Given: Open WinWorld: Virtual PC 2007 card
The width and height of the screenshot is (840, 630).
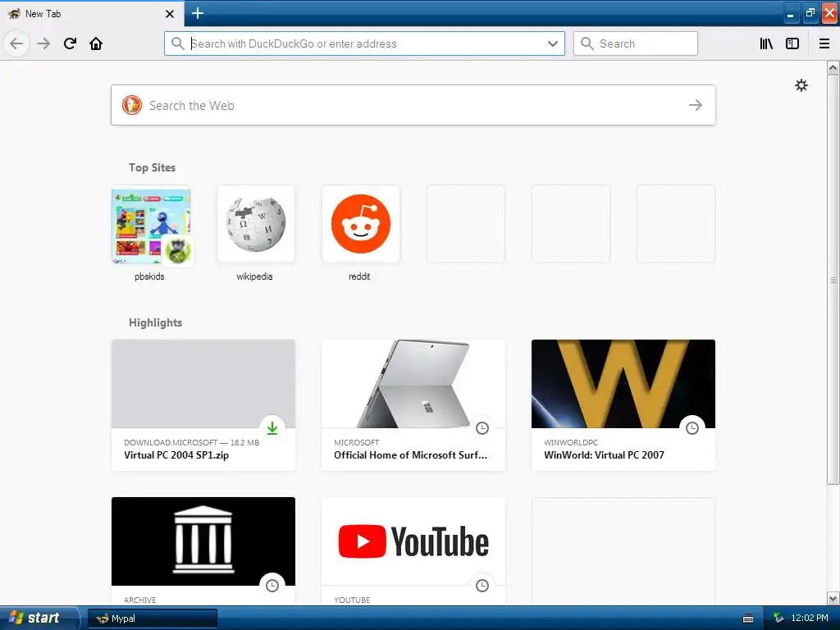Looking at the screenshot, I should [x=623, y=405].
